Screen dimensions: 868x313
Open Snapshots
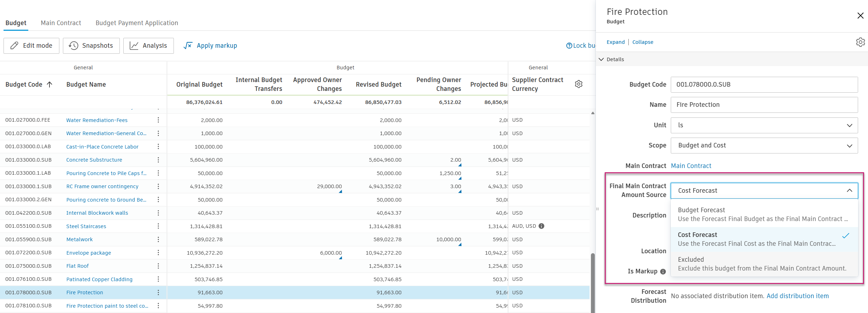[91, 46]
